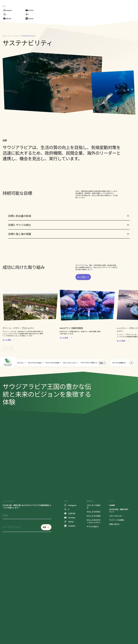Open the サウジアラビアの文化 nav dropdown
This screenshot has height=644, width=138.
pos(36,363)
